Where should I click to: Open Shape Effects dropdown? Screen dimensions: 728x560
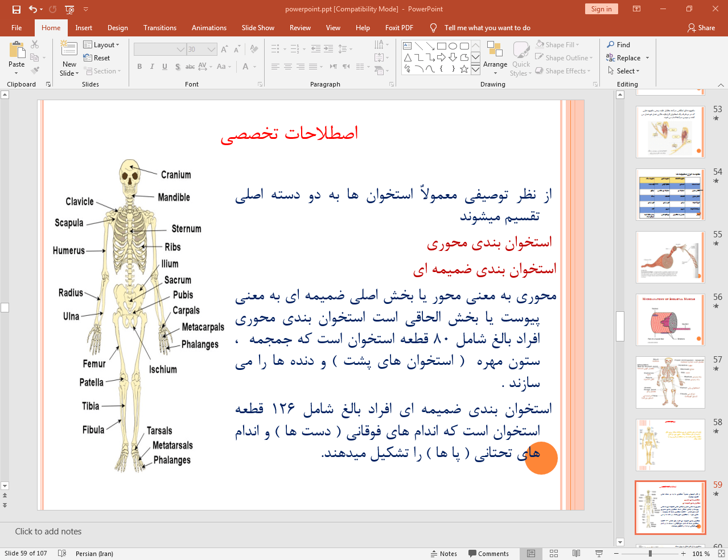tap(563, 71)
